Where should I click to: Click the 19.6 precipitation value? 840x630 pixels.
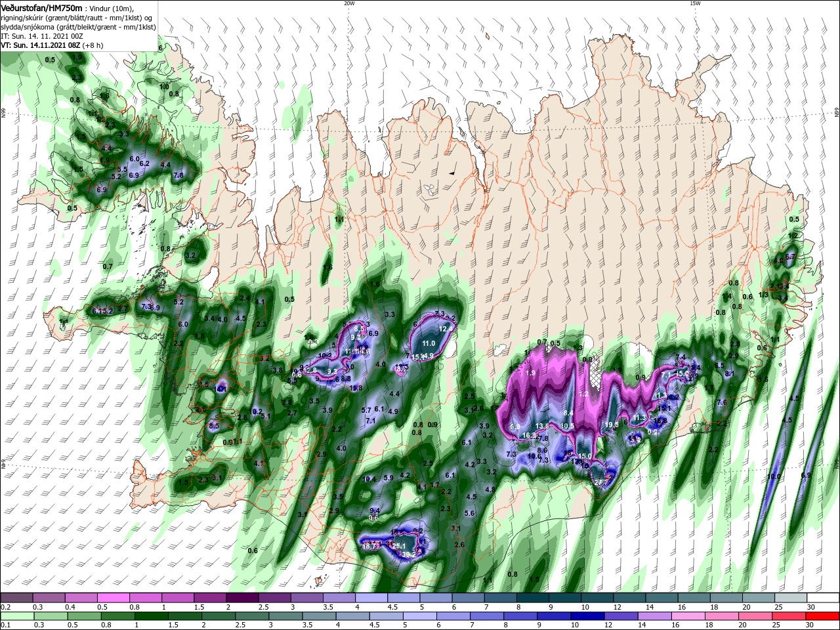click(x=612, y=425)
